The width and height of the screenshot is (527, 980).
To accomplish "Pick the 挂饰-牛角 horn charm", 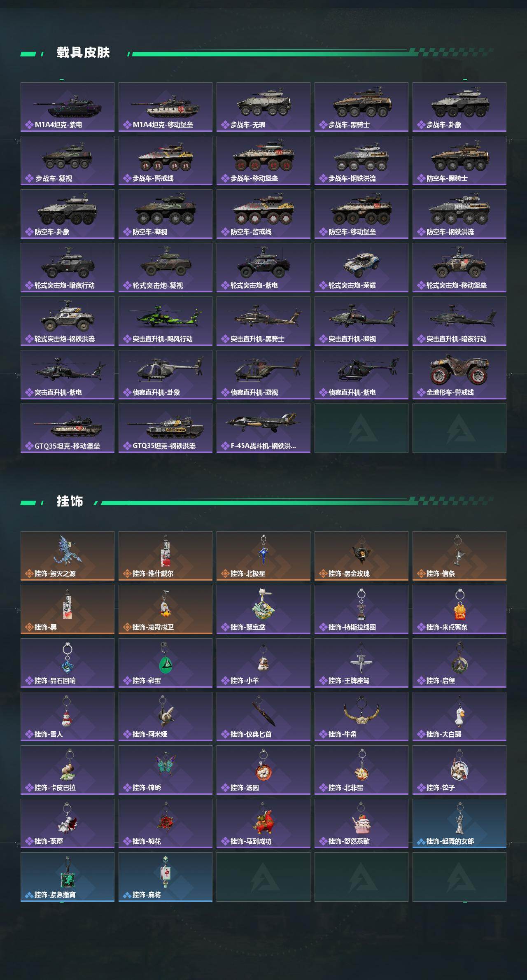I will (x=361, y=716).
